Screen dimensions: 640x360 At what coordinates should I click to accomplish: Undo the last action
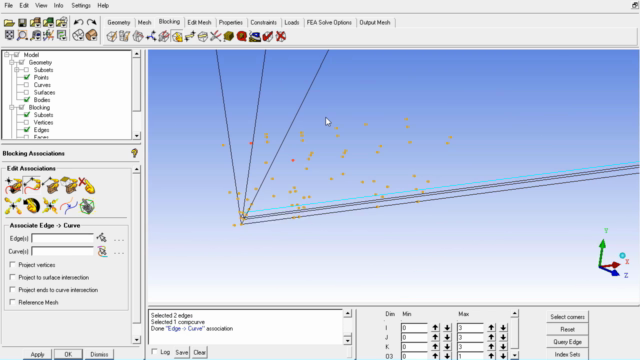[78, 22]
